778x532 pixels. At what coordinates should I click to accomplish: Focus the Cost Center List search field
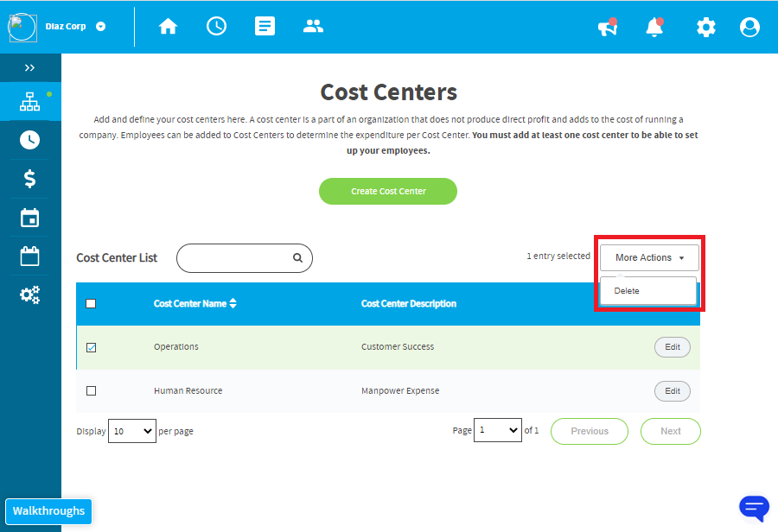coord(244,258)
